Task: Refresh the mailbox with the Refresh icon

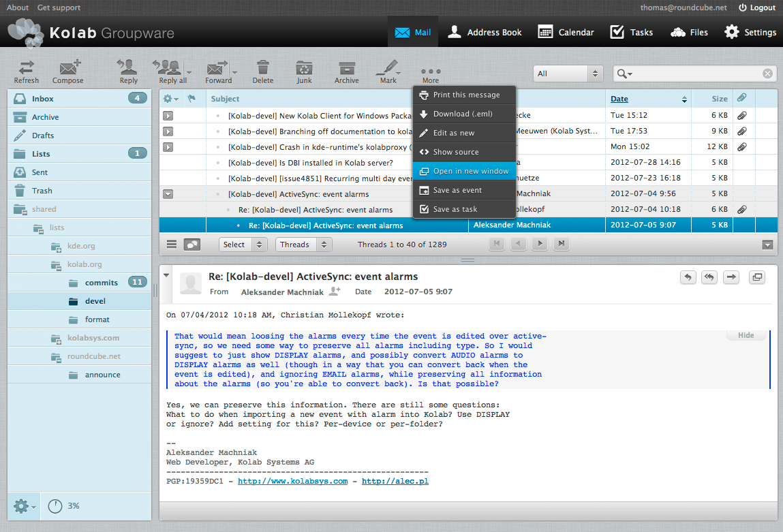Action: [x=26, y=71]
